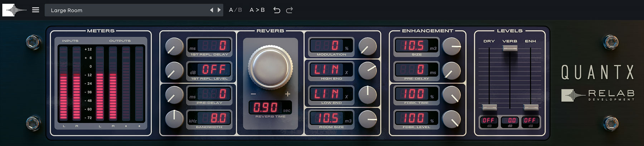
Task: Click the reverb Pre-Delay knob
Action: [174, 95]
